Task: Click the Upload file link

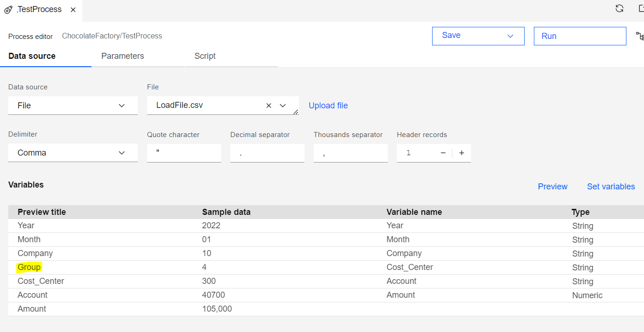Action: click(x=328, y=106)
